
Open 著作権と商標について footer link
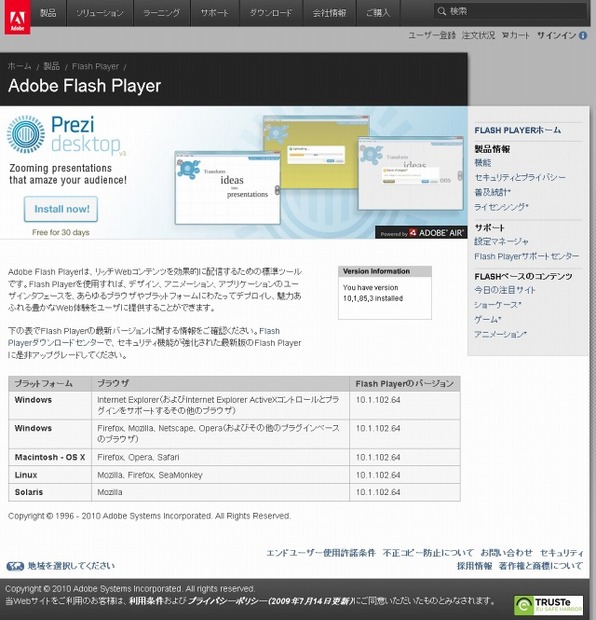click(541, 566)
